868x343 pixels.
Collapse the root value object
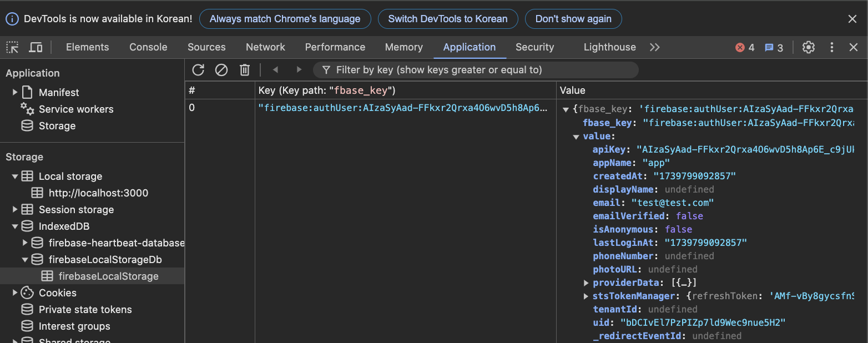(566, 110)
